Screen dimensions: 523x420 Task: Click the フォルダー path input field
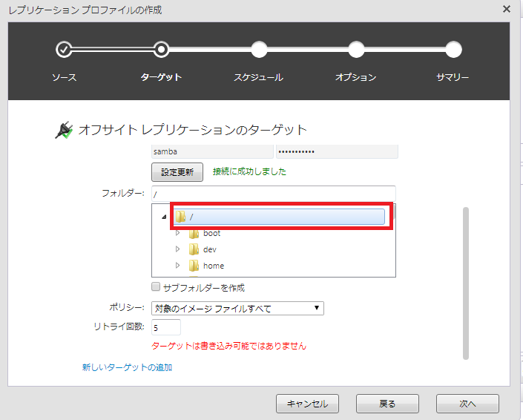point(274,194)
